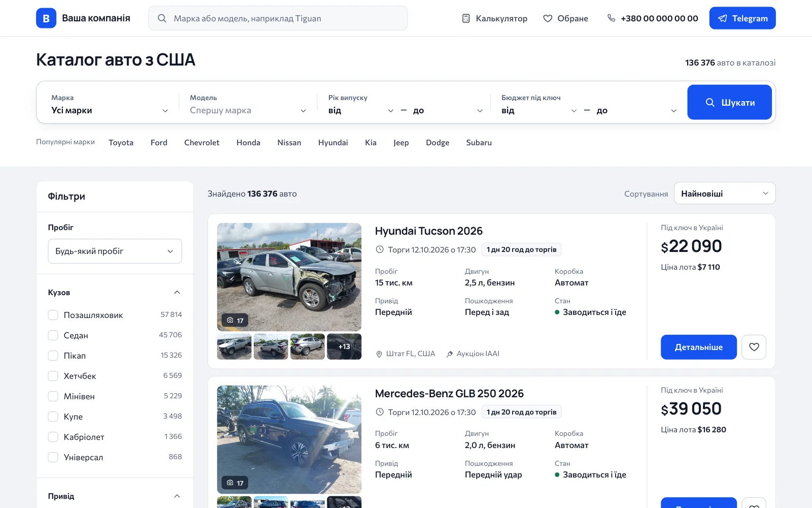Select popular brand Hyundai

pos(333,143)
